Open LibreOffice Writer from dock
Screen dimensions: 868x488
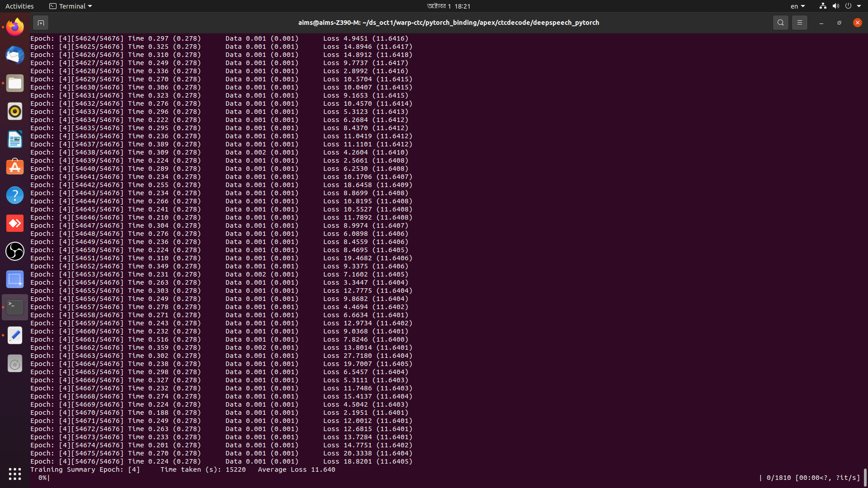(15, 139)
